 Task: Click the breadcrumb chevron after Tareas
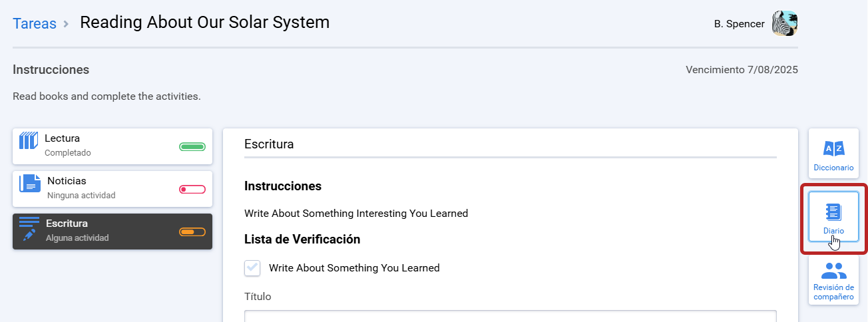[66, 24]
